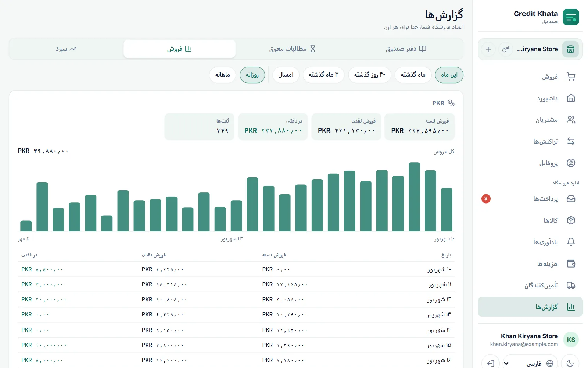Screen dimensions: 588x368
Task: Open مشتریان customers page
Action: tap(530, 120)
